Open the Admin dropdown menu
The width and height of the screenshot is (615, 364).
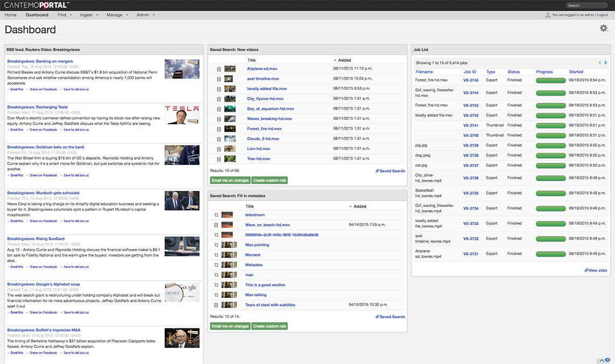tap(145, 15)
